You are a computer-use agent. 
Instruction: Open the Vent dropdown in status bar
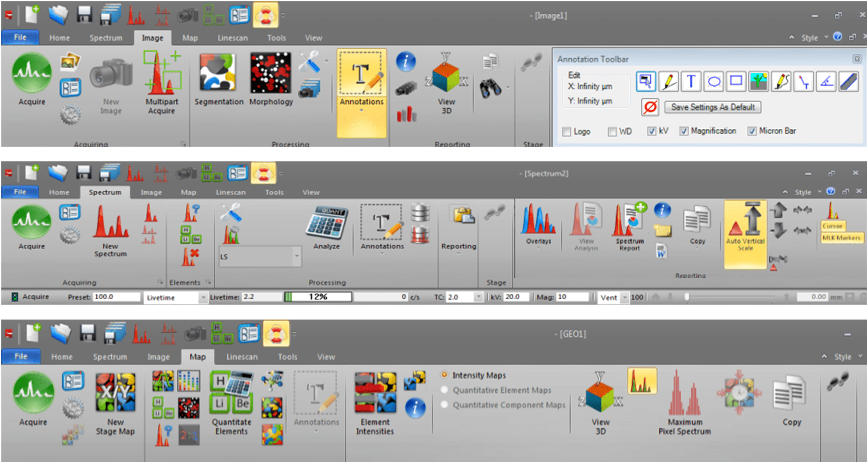coord(624,298)
